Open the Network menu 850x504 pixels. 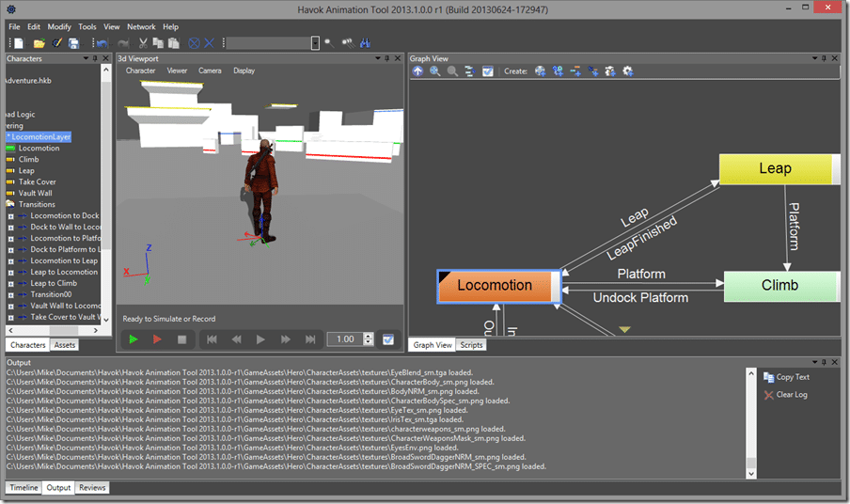point(141,26)
